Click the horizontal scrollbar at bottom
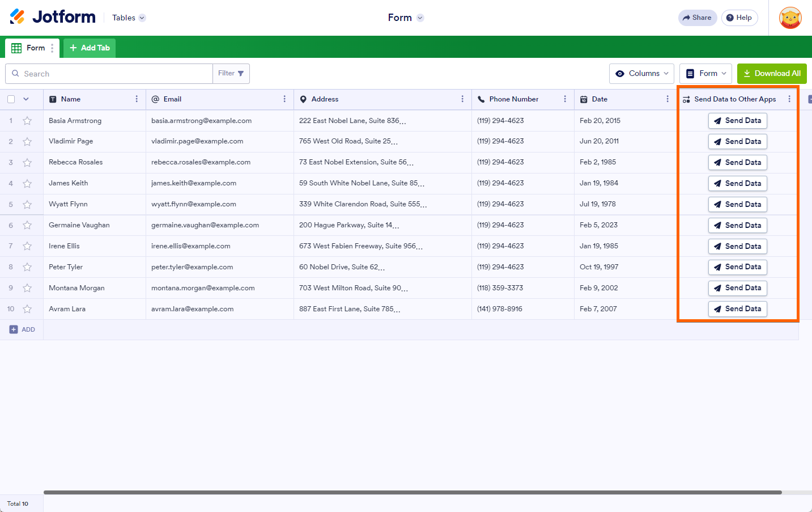Screen dimensions: 812x512 413,492
